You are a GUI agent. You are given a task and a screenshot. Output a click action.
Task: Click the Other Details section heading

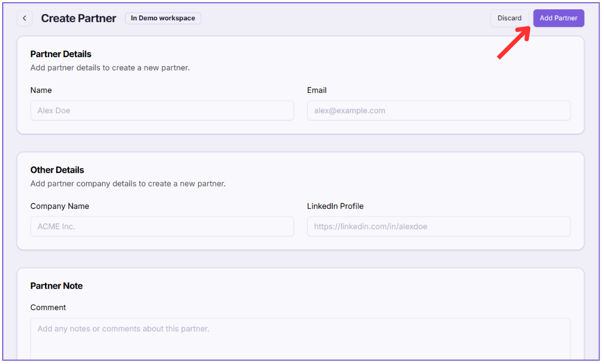(x=57, y=170)
